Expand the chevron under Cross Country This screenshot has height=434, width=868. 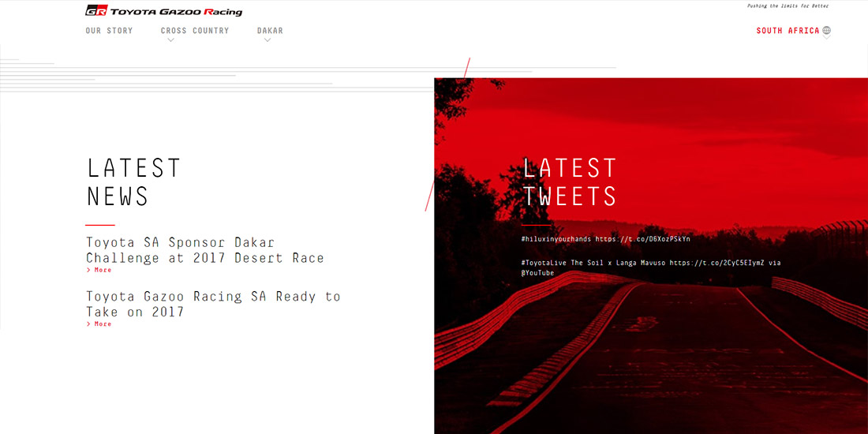point(170,40)
